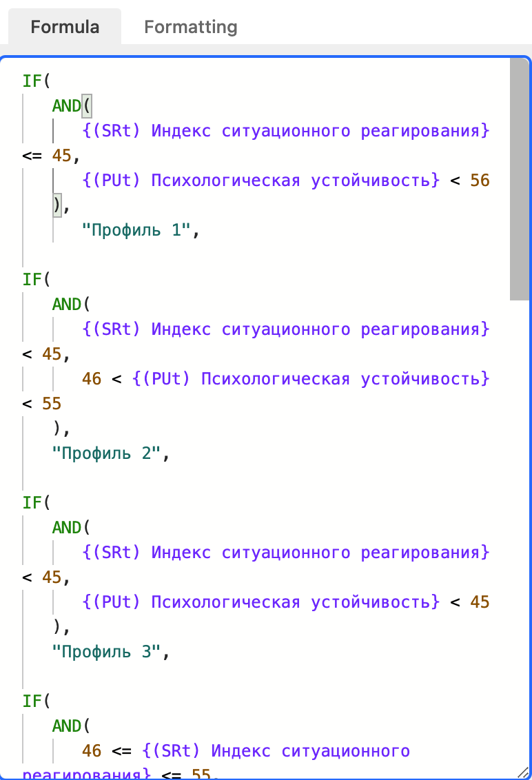This screenshot has width=532, height=780.
Task: Open the Formatting tab
Action: (191, 27)
